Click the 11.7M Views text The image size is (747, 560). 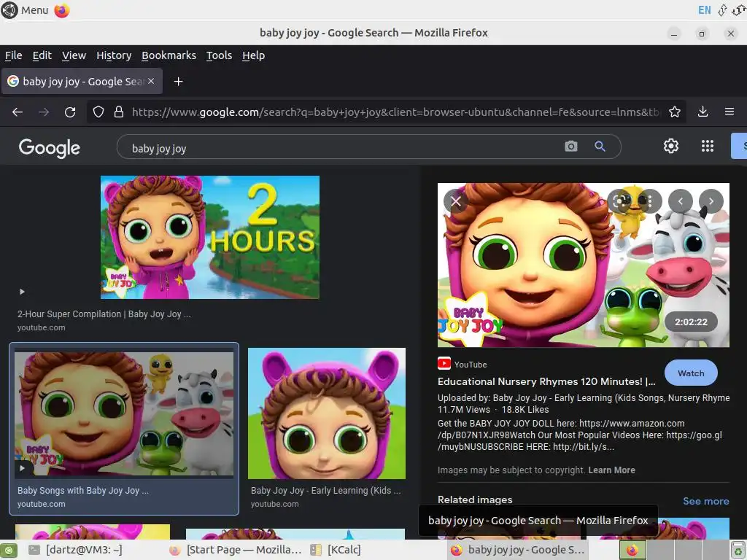[463, 410]
